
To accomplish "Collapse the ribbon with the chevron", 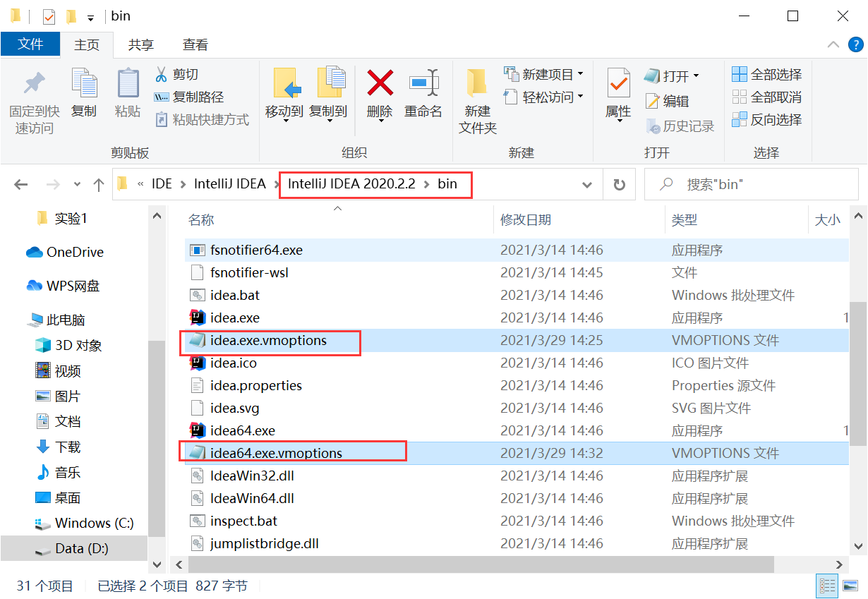I will coord(833,45).
